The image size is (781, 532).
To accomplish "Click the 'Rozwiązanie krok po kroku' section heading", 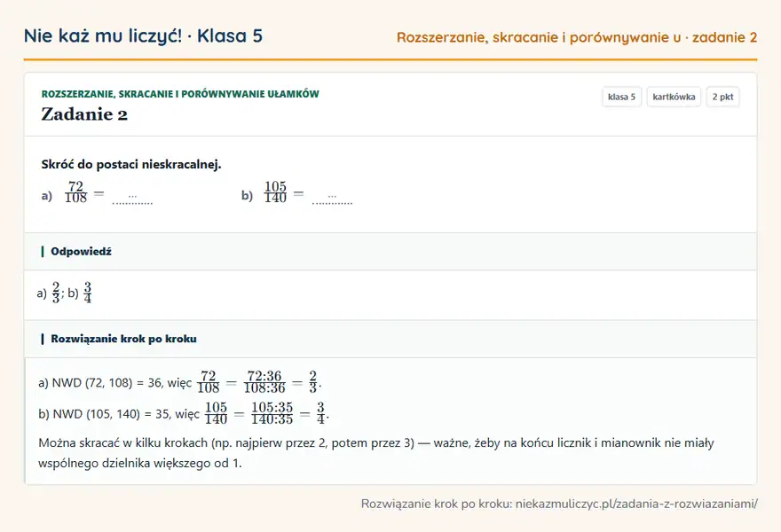I will tap(123, 339).
